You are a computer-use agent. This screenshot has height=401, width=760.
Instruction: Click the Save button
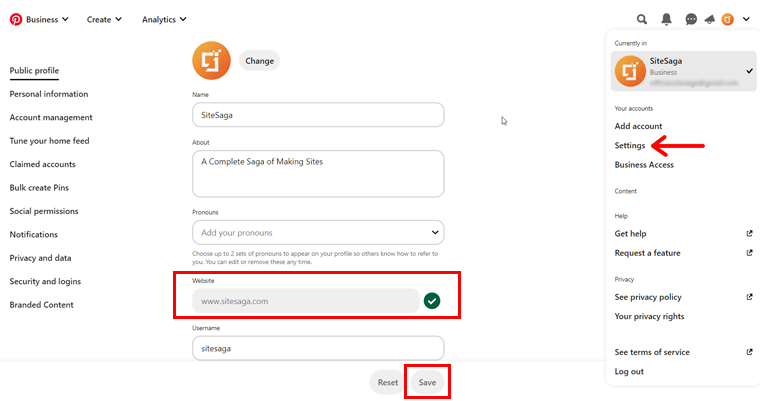[427, 382]
